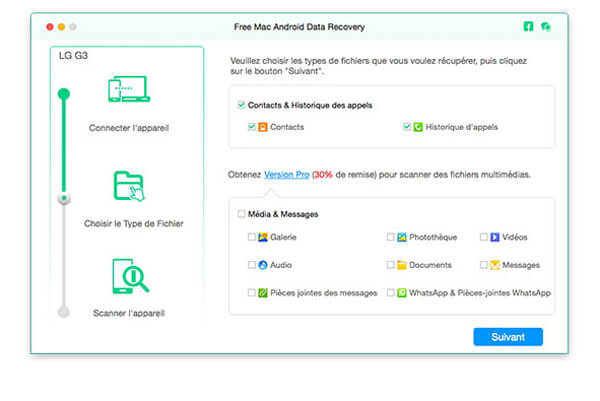Enable the Photothèque checkbox
Screen dimensions: 600x401
coord(390,237)
